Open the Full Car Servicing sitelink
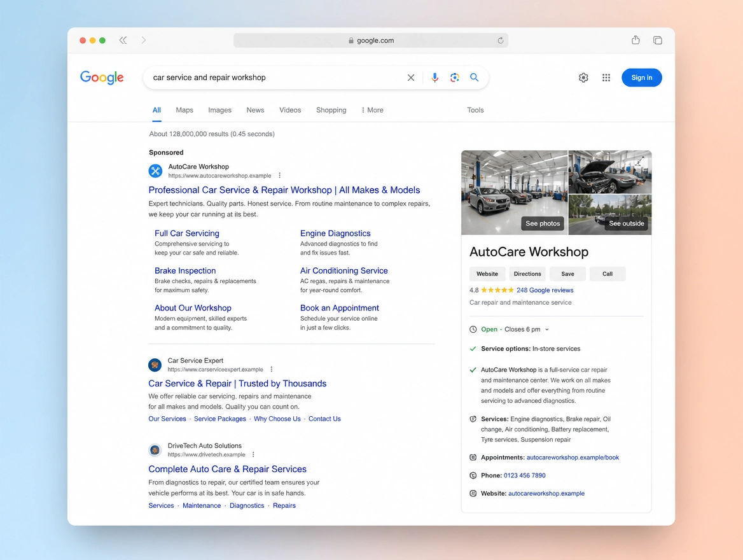743x560 pixels. (x=186, y=234)
